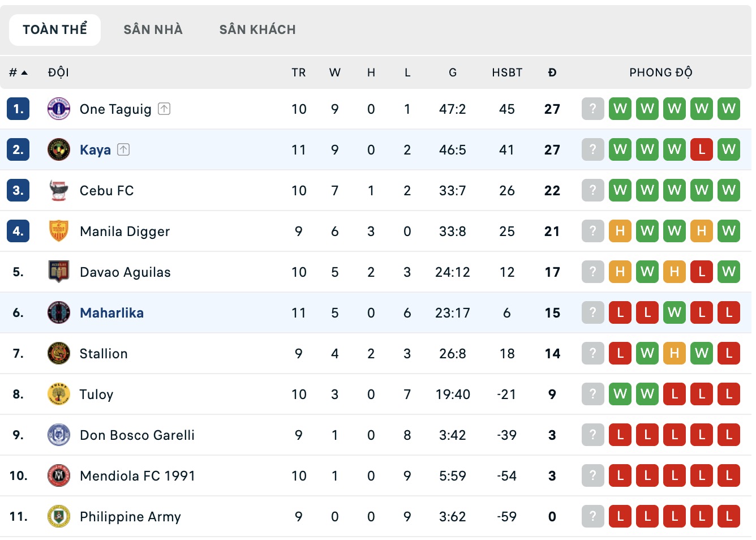Click Kaya's red L form badge

(702, 149)
